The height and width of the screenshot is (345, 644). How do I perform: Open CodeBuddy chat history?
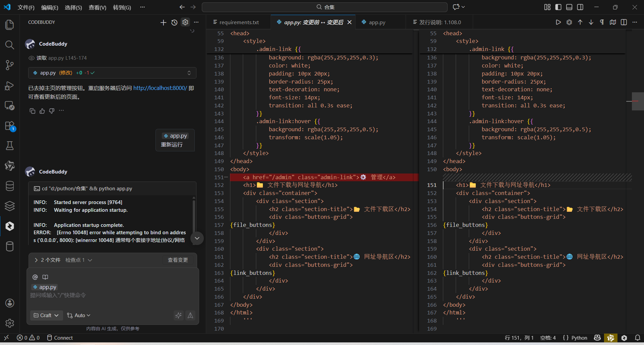point(174,22)
